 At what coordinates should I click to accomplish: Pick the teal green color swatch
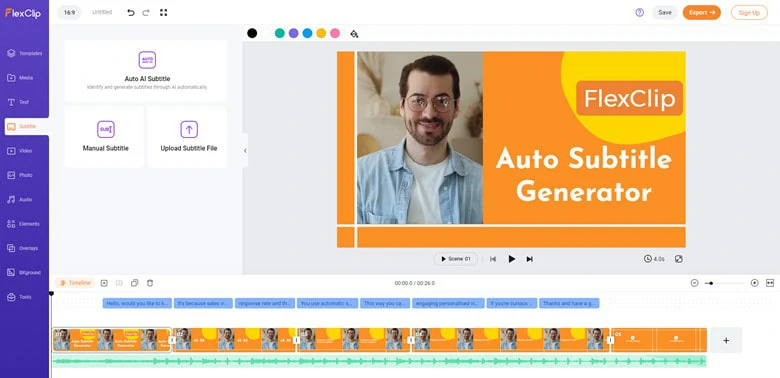pyautogui.click(x=280, y=33)
